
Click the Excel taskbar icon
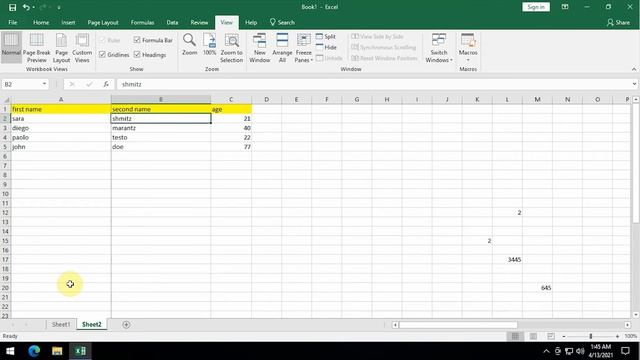tap(80, 351)
